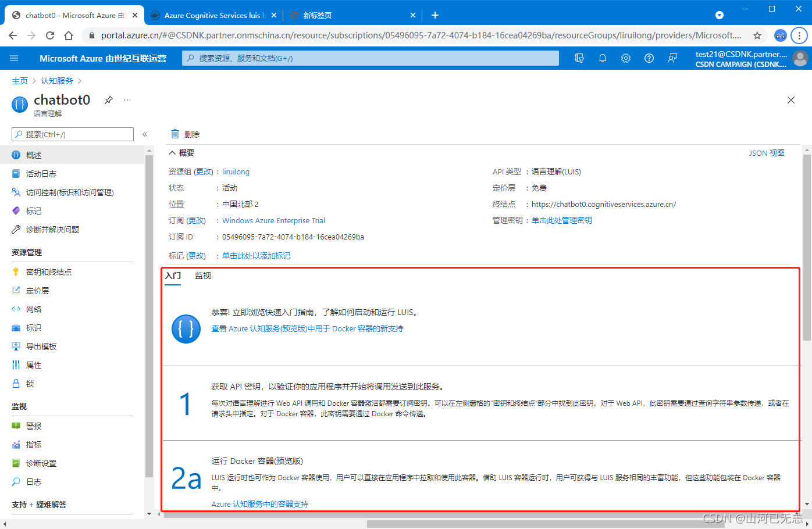This screenshot has height=529, width=812.
Task: Open the notifications bell
Action: 603,58
